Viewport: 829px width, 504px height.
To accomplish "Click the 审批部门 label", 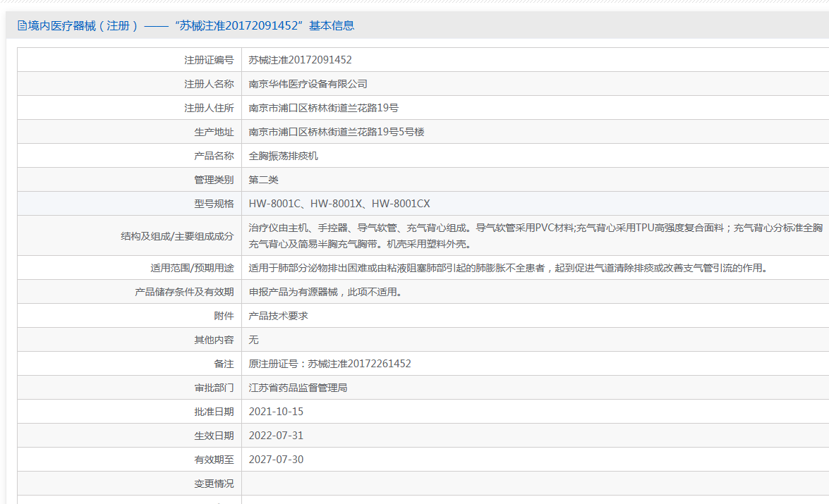I will point(214,388).
